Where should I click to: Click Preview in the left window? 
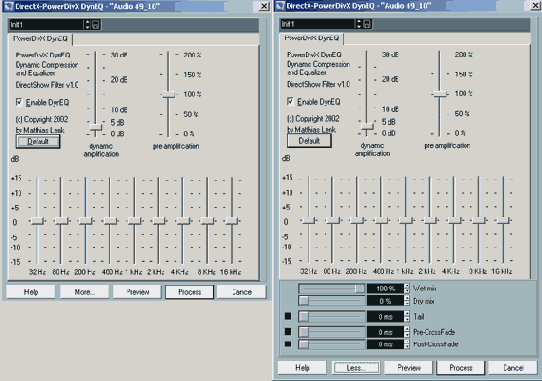point(137,292)
